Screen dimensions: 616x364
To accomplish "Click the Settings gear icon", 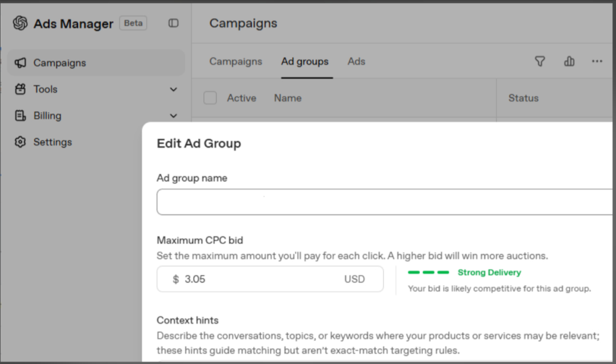I will pos(20,142).
